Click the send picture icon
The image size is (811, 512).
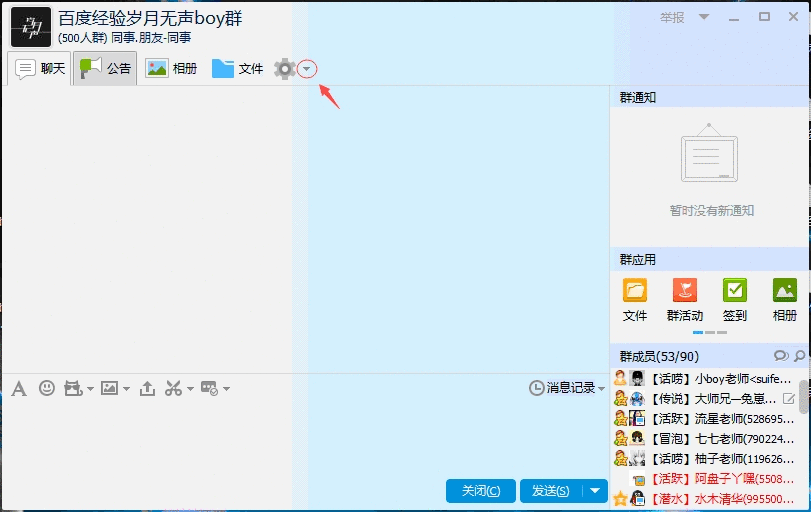click(109, 388)
